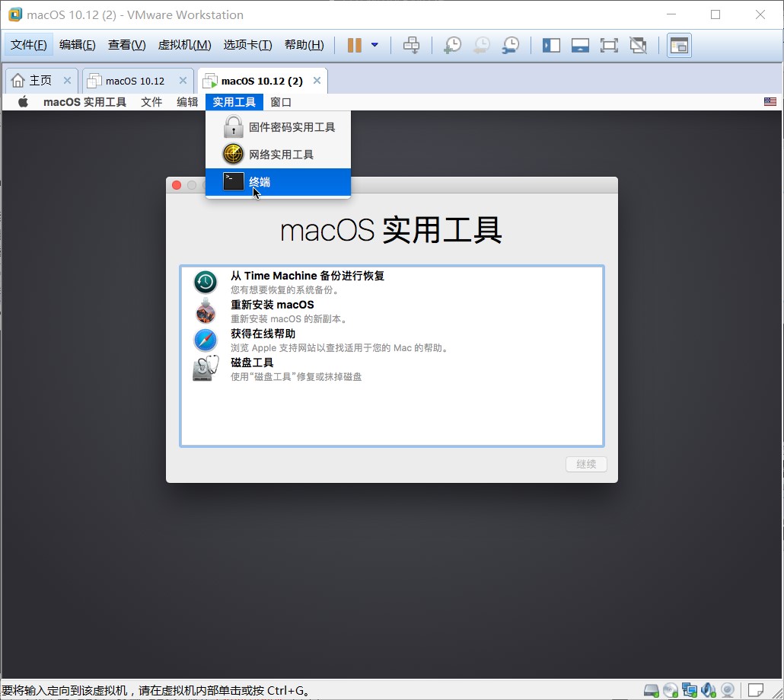Image resolution: width=784 pixels, height=700 pixels.
Task: Click the macOS Sierra installer icon
Action: (x=206, y=312)
